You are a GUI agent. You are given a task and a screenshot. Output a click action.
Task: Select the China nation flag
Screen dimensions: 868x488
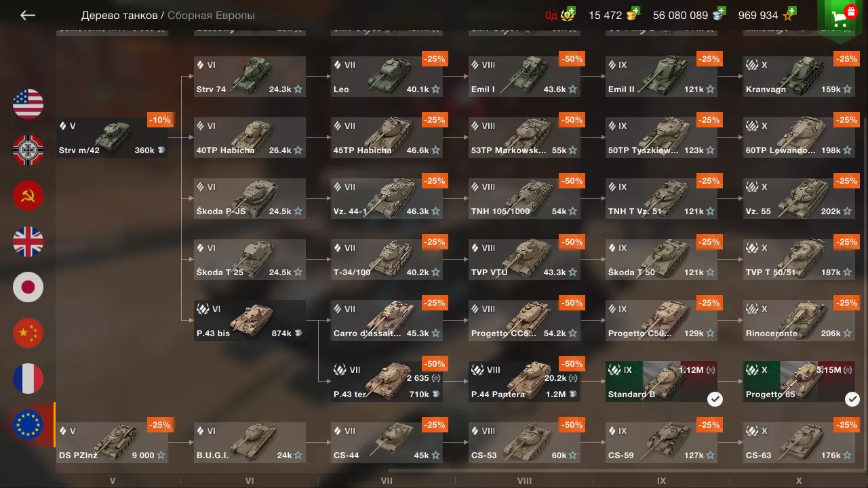28,333
